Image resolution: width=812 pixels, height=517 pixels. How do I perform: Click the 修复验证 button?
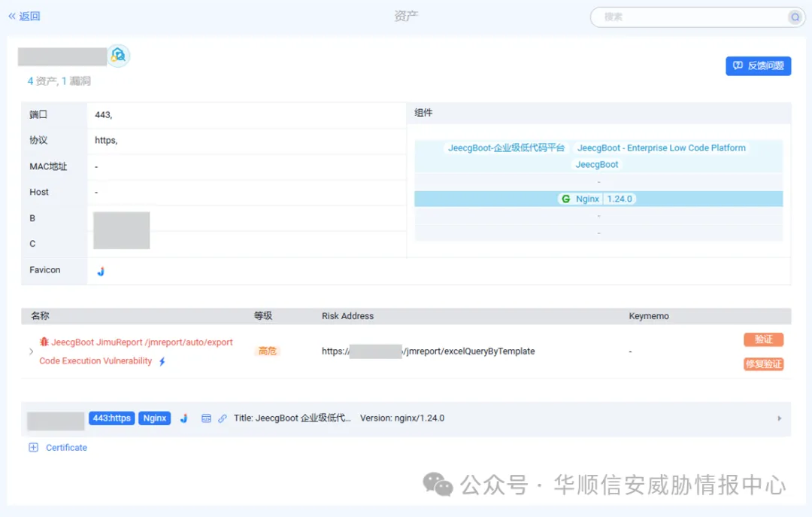point(763,364)
